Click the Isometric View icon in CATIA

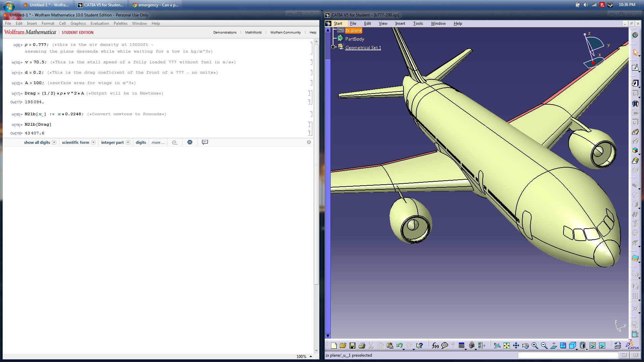(572, 345)
